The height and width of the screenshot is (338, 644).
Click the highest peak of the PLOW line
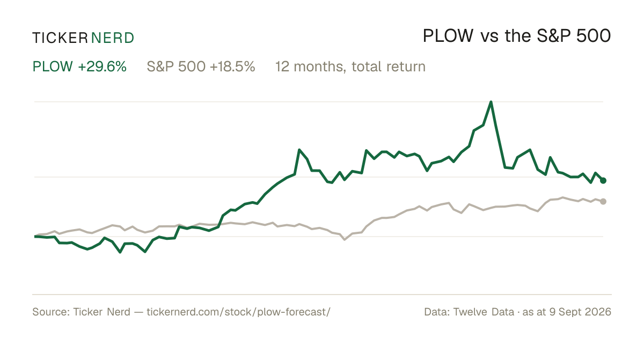point(491,102)
